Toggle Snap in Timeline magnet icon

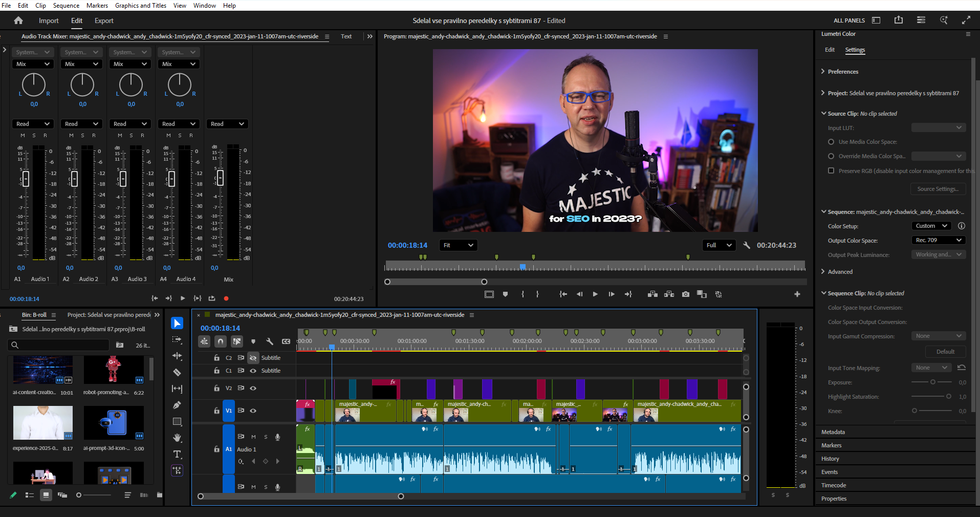click(221, 341)
